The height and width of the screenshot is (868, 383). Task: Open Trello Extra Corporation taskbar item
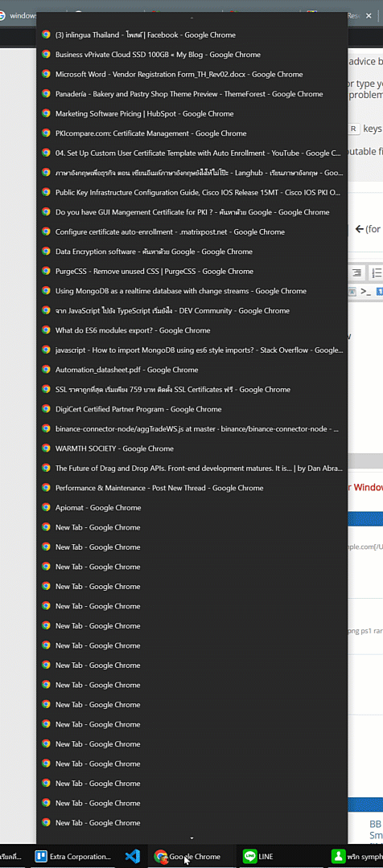pyautogui.click(x=73, y=857)
